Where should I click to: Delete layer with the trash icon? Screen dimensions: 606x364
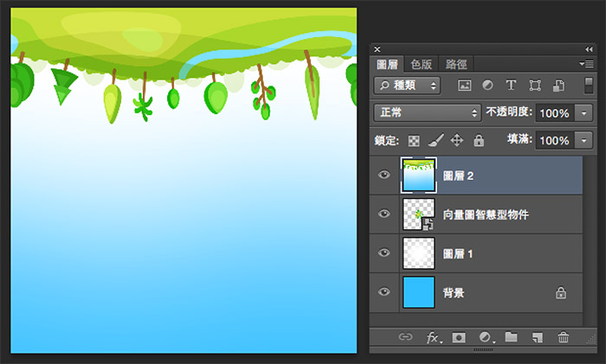point(564,337)
